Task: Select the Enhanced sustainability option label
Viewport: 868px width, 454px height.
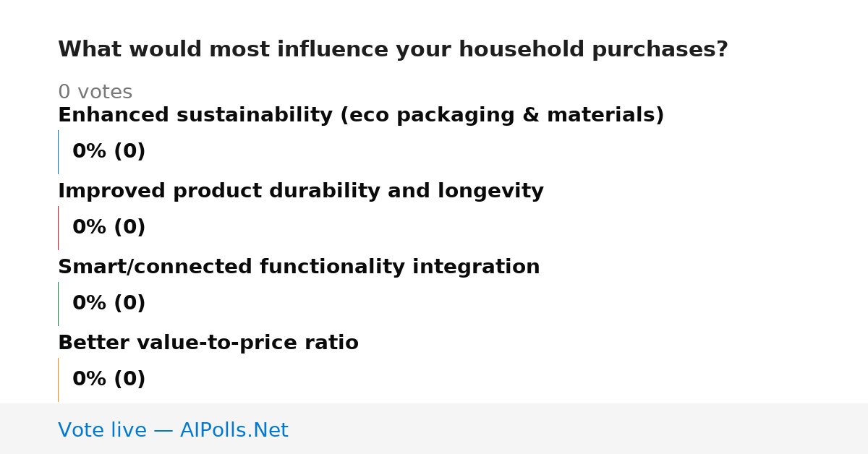Action: (361, 116)
